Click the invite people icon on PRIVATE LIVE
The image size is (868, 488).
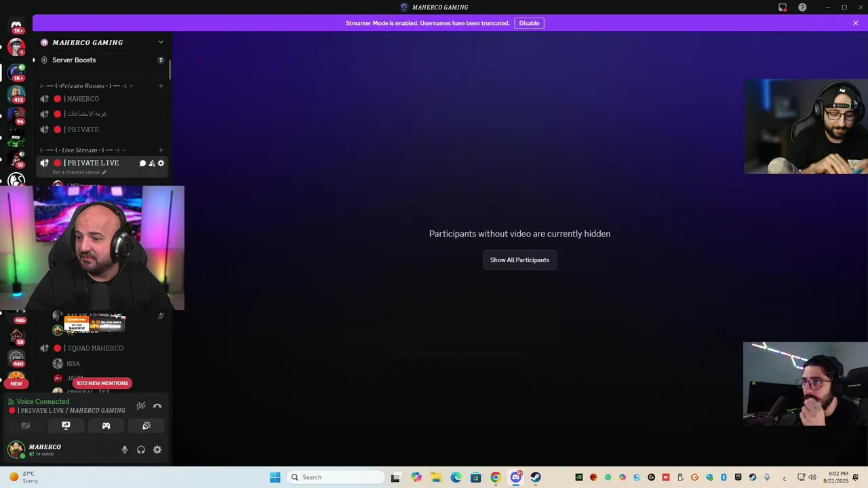click(x=152, y=163)
